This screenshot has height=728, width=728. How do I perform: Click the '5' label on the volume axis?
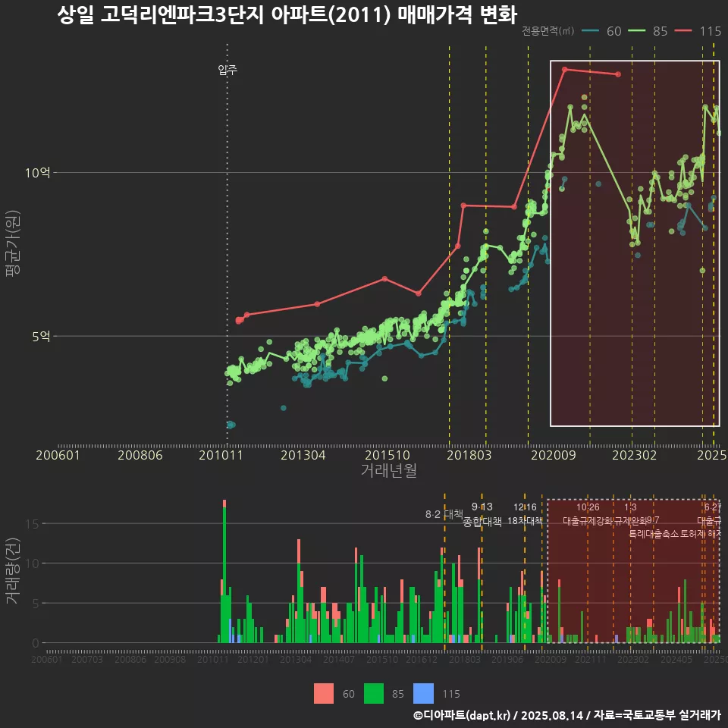pos(36,604)
